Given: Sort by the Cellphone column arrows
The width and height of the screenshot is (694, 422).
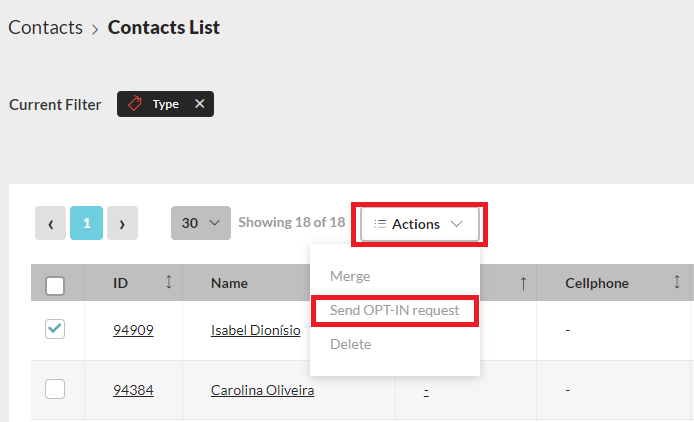Looking at the screenshot, I should [677, 283].
